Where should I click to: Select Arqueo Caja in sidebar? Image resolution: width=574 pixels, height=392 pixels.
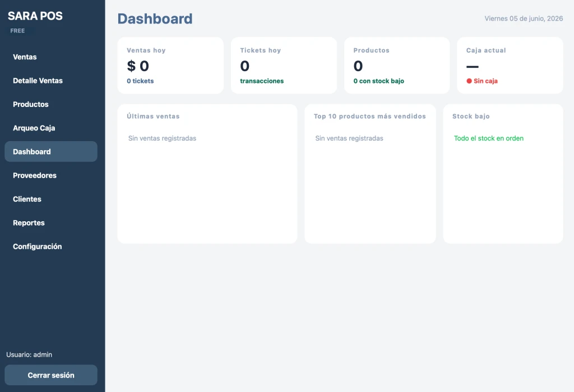(x=51, y=128)
